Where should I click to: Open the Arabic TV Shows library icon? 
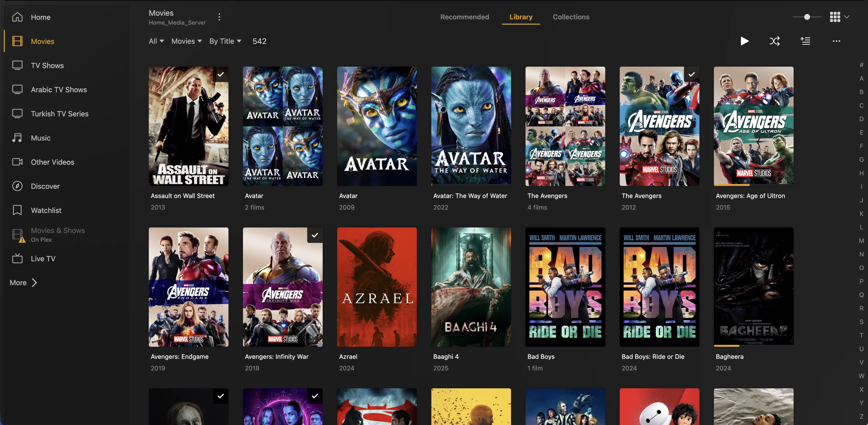(17, 89)
